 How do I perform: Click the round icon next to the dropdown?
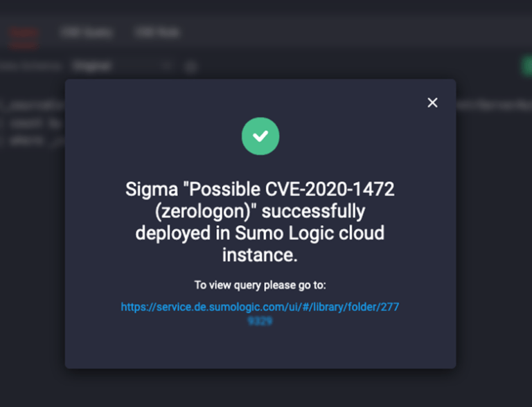point(190,67)
